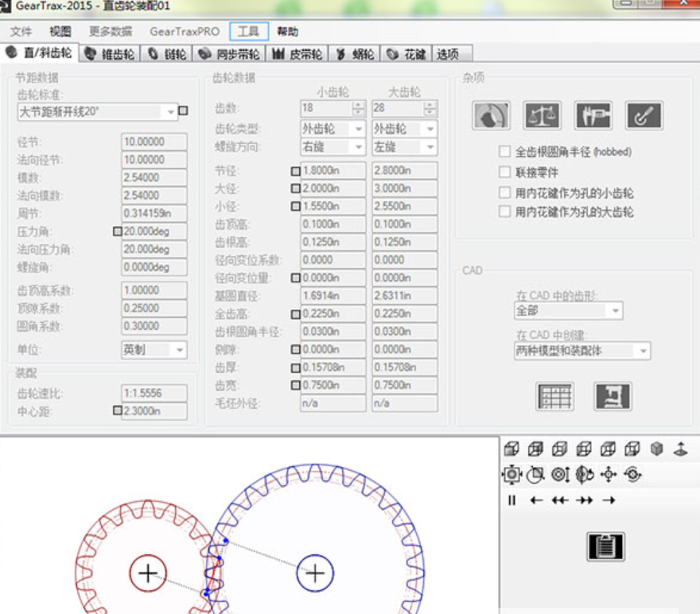Click the clipboard icon below playback arrows

[605, 546]
